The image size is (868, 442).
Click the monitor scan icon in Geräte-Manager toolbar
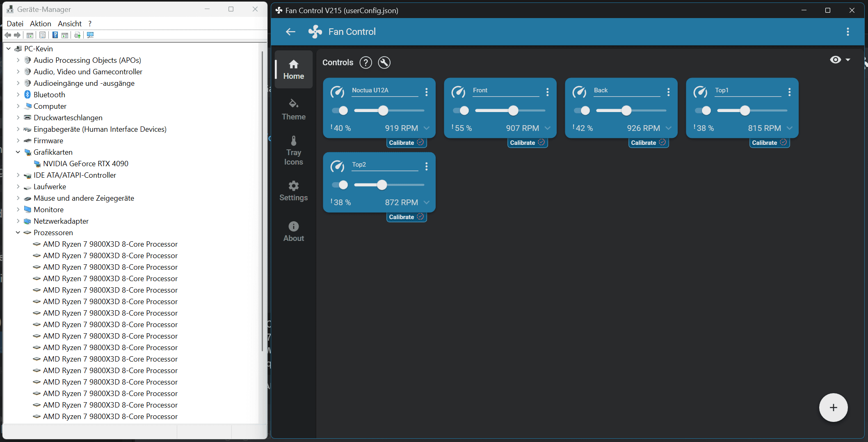(90, 35)
